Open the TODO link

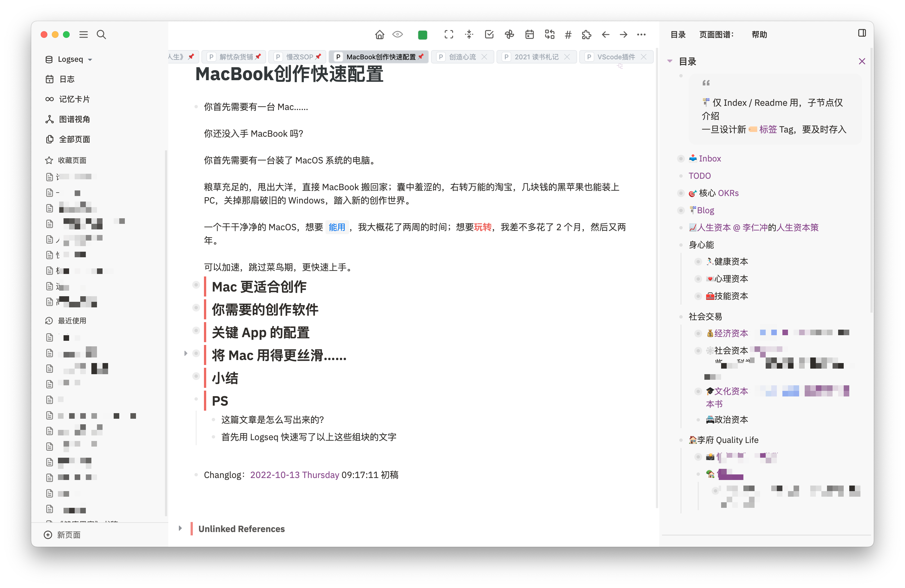(700, 176)
